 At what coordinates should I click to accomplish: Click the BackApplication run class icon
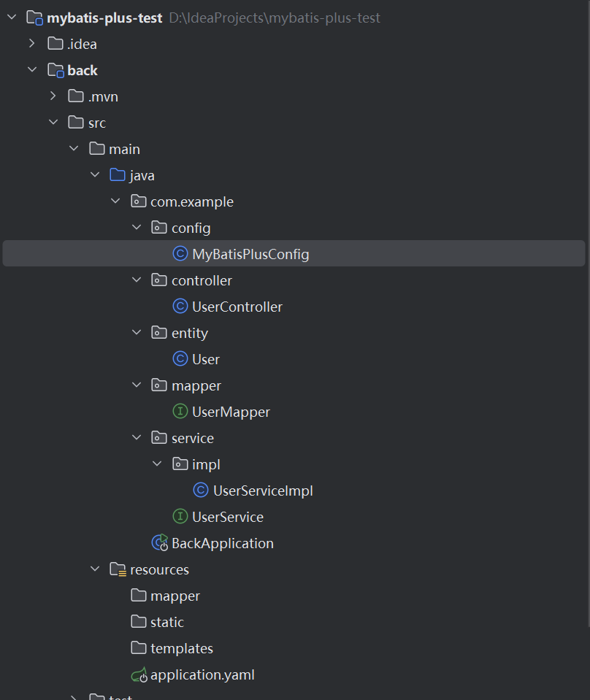[x=159, y=543]
